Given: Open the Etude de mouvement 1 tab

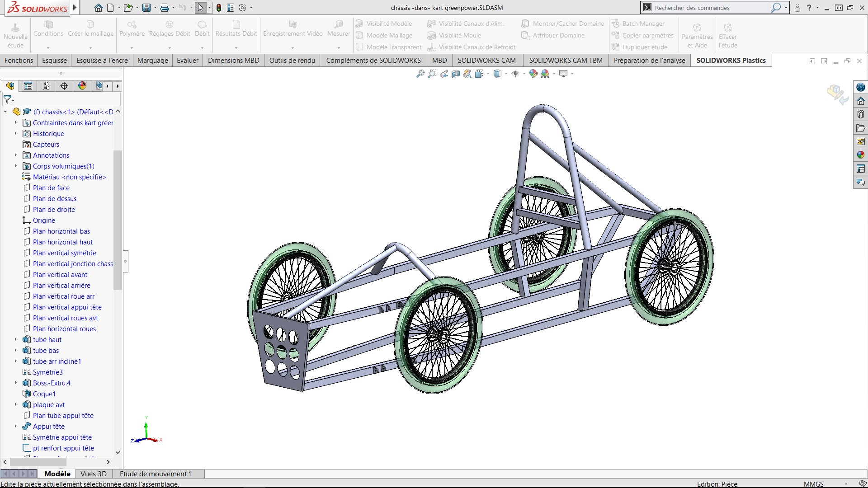Looking at the screenshot, I should coord(156,474).
